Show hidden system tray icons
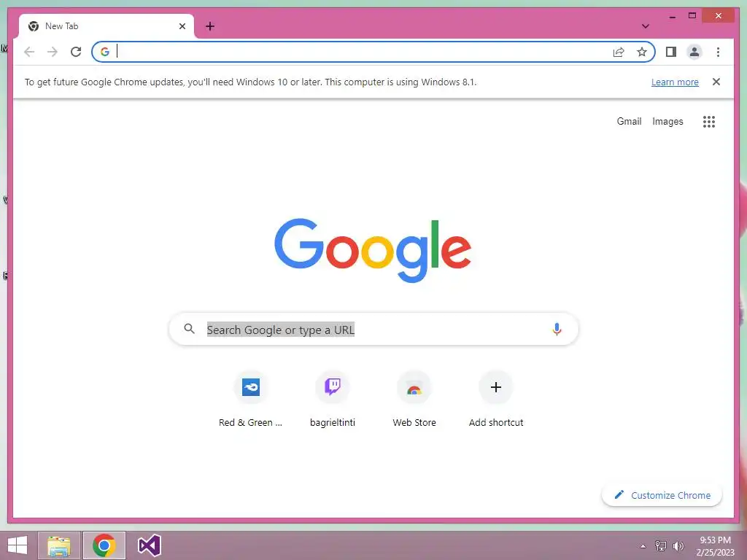Screen dimensions: 747x560 coord(643,546)
